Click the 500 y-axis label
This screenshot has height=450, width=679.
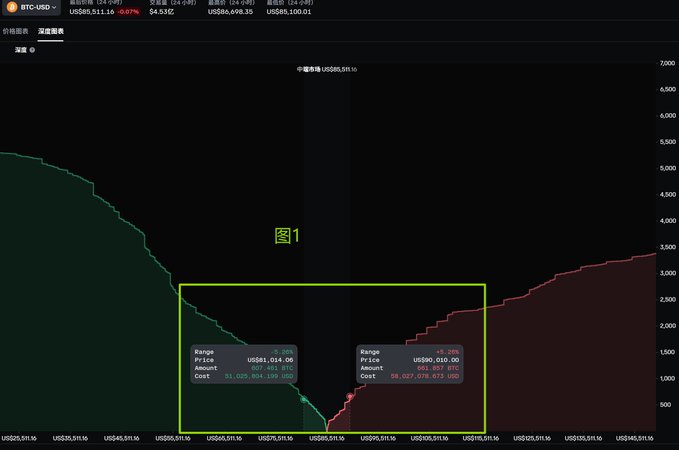[x=665, y=405]
